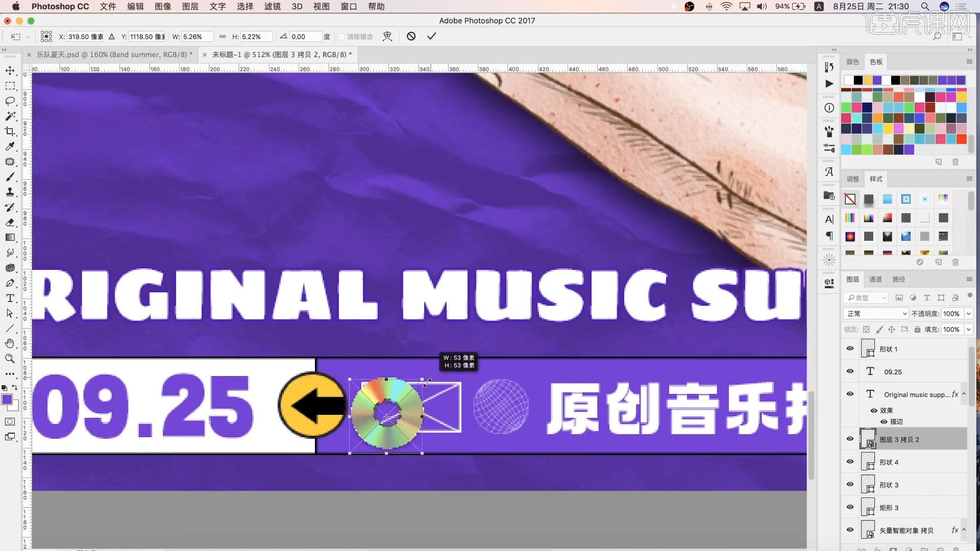The image size is (980, 551).
Task: Switch to warp mode icon
Action: pos(387,36)
